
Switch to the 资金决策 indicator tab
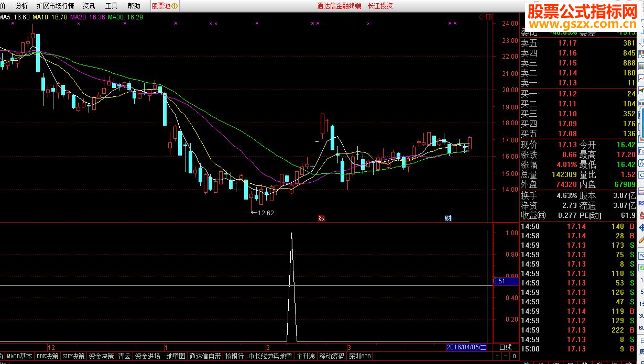coord(101,356)
